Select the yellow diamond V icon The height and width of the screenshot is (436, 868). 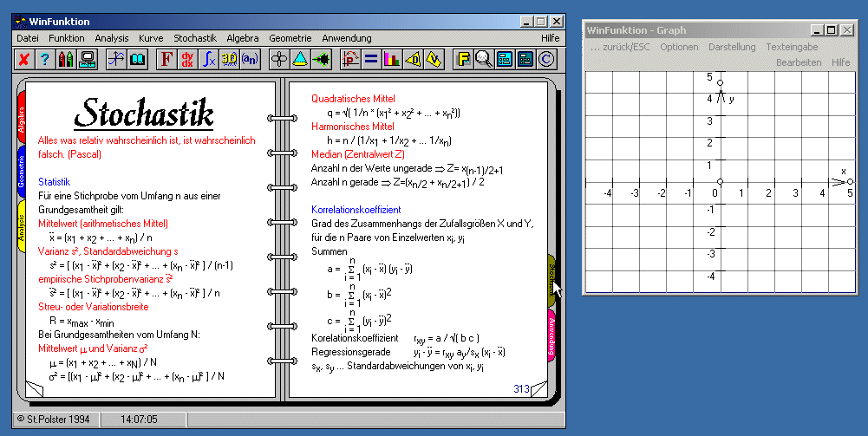[x=434, y=59]
